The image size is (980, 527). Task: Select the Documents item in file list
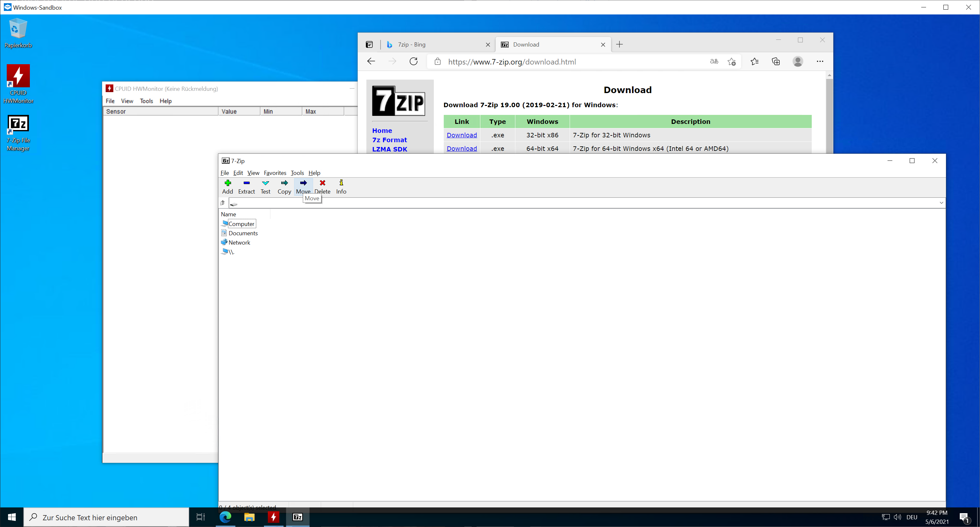243,233
